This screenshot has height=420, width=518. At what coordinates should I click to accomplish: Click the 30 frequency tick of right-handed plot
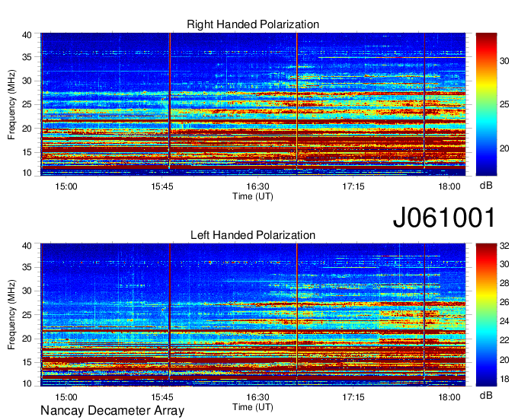(x=27, y=81)
